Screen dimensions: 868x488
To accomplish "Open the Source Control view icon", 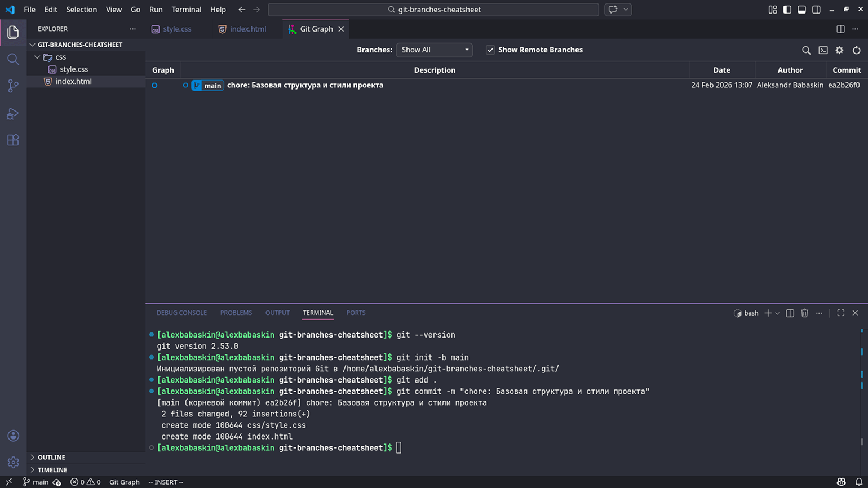I will tap(13, 86).
